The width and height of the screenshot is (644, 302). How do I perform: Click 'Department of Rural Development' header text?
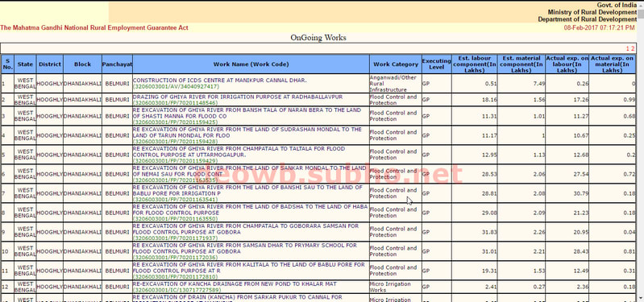[x=588, y=19]
